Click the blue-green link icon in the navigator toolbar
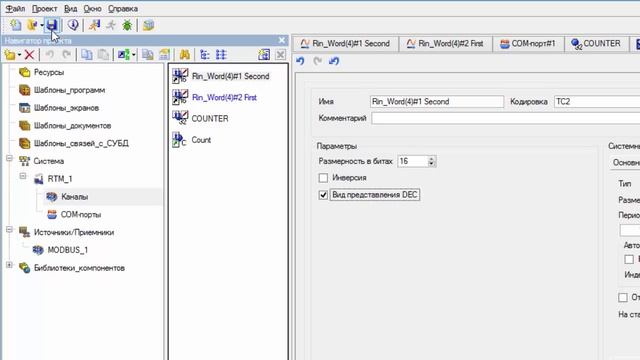Image resolution: width=640 pixels, height=360 pixels. click(x=123, y=54)
